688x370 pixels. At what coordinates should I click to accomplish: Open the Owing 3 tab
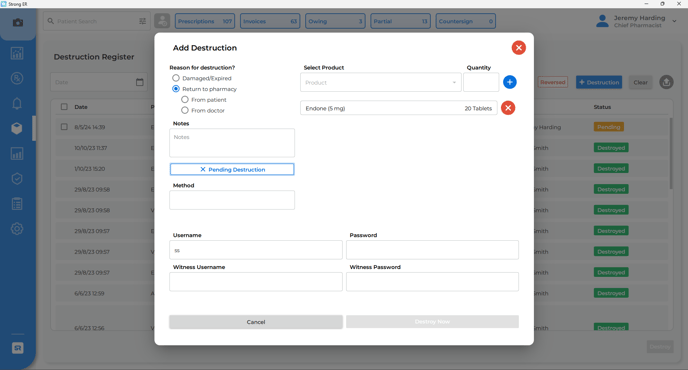point(335,21)
